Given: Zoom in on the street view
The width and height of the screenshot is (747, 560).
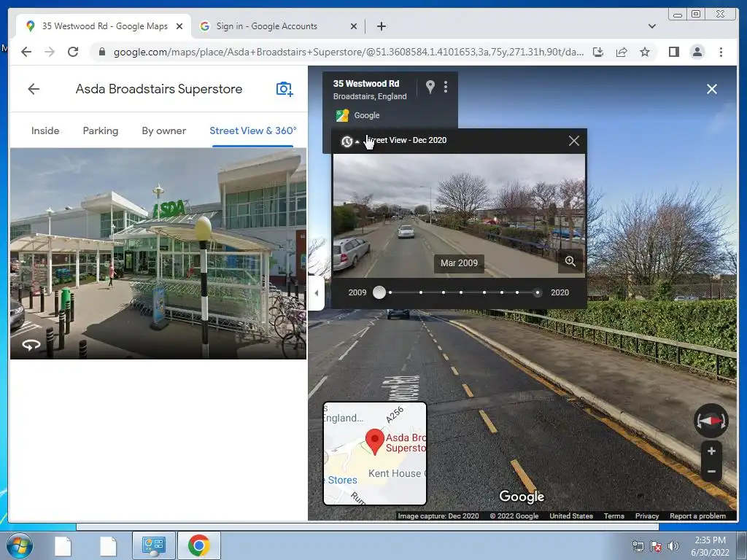Looking at the screenshot, I should point(711,451).
